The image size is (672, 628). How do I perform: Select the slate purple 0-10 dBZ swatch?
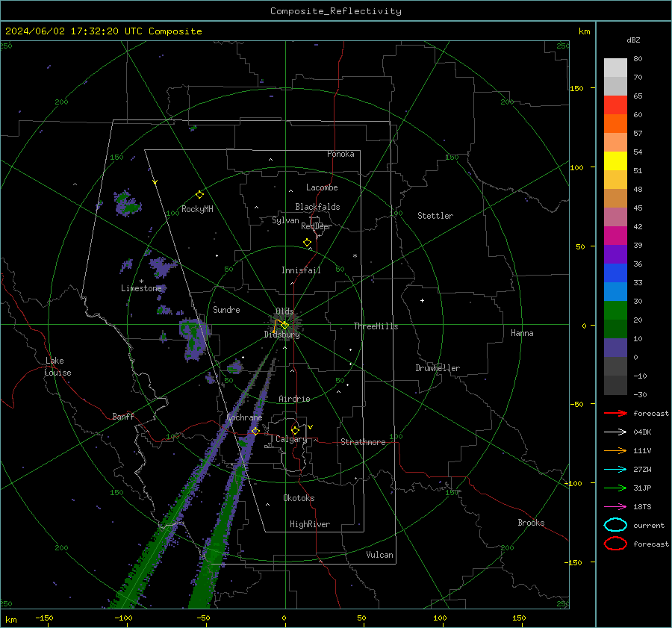615,348
